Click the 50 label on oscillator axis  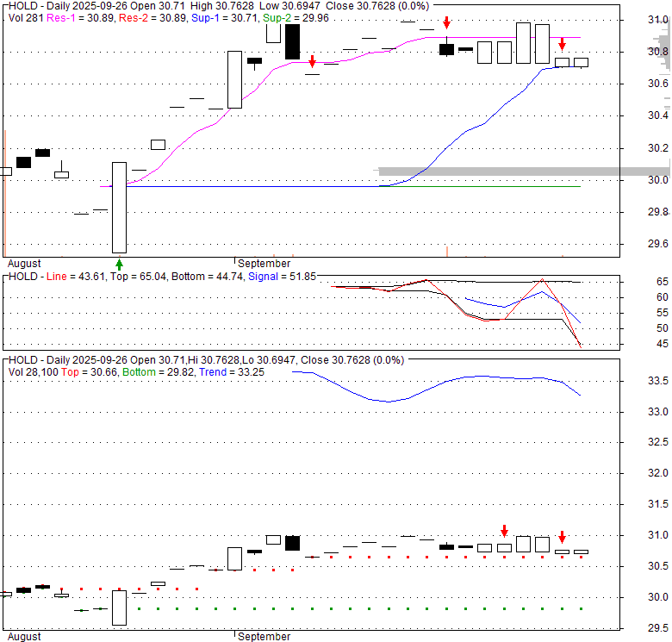(x=663, y=328)
